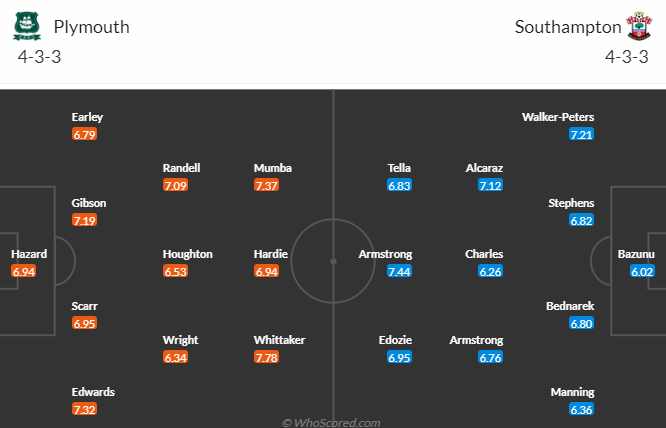Select Randell in Plymouth midfield
666x428 pixels.
pyautogui.click(x=182, y=168)
